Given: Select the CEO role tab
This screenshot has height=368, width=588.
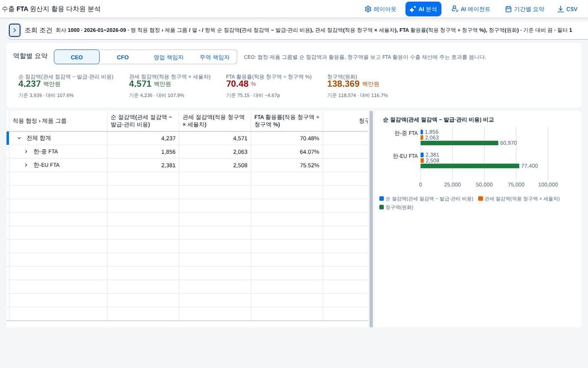Looking at the screenshot, I should (77, 57).
